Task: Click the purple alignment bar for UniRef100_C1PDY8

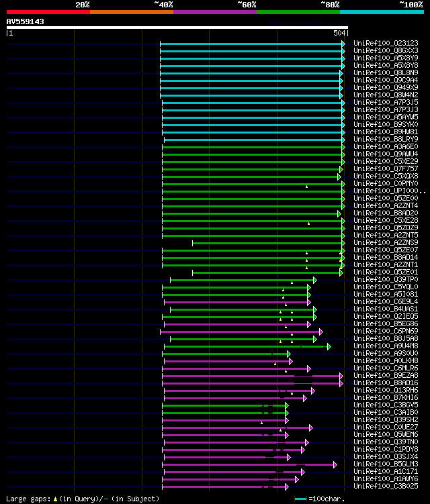Action: tap(232, 450)
